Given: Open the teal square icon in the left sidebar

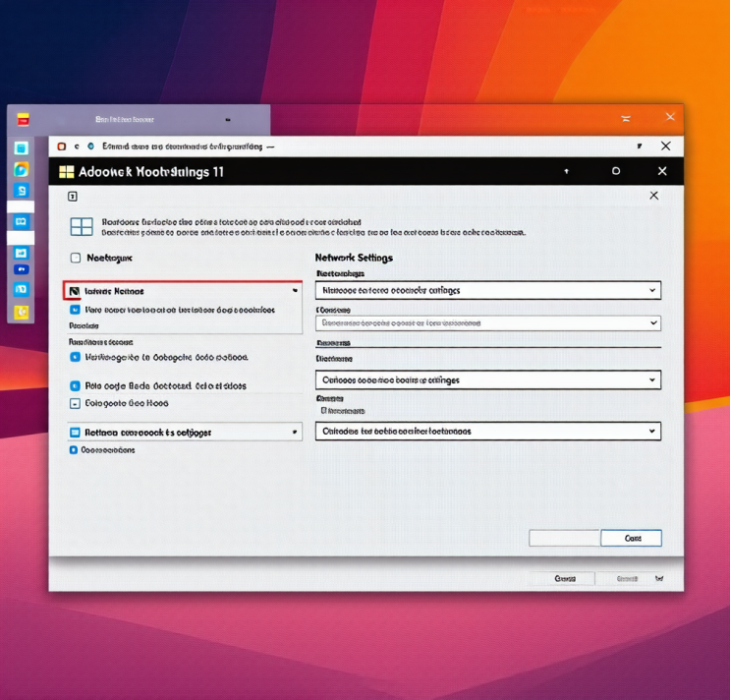Looking at the screenshot, I should [21, 148].
